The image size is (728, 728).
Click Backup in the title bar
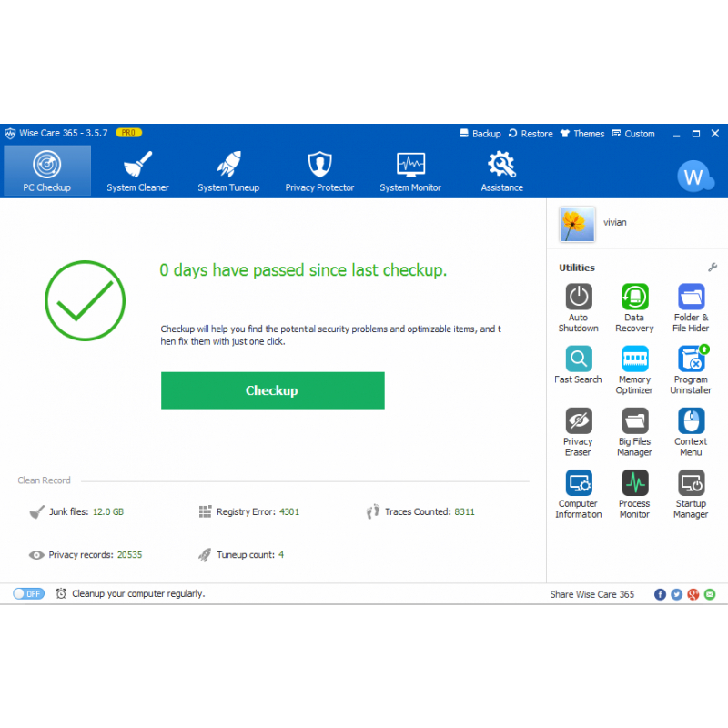[480, 134]
